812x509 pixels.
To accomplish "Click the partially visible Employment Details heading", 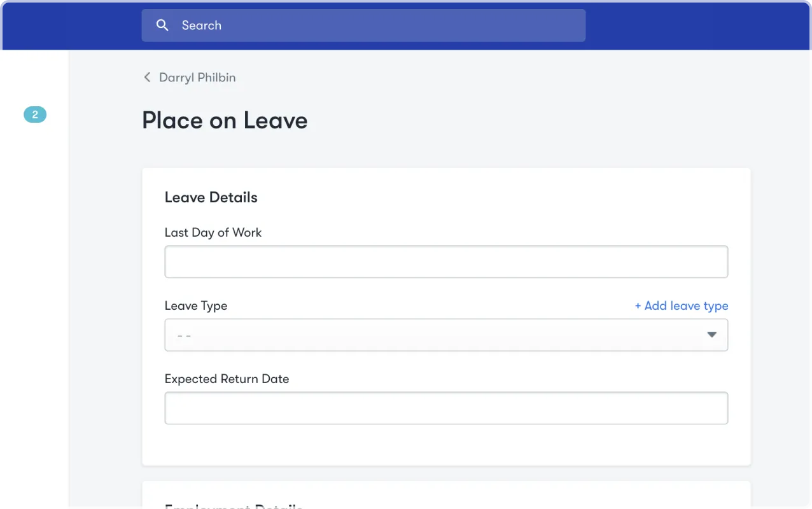I will pyautogui.click(x=234, y=506).
